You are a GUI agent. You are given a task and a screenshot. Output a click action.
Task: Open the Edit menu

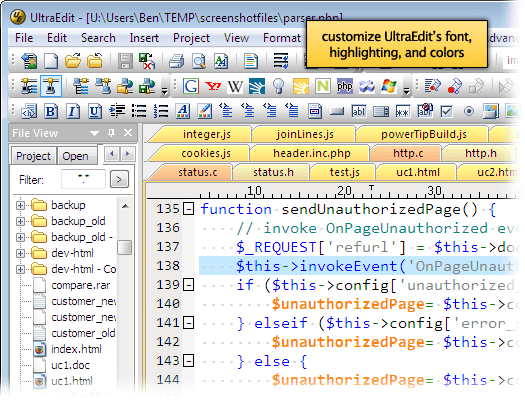[57, 38]
